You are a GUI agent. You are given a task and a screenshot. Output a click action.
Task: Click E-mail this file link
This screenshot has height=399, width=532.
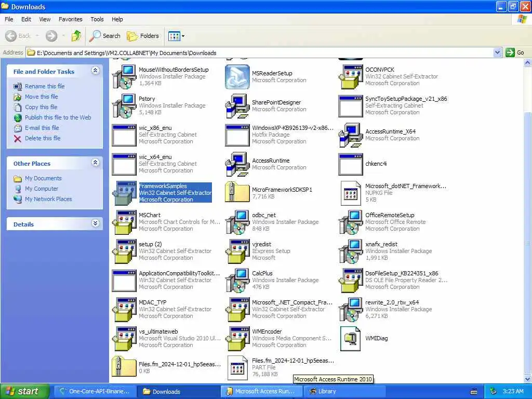(42, 128)
